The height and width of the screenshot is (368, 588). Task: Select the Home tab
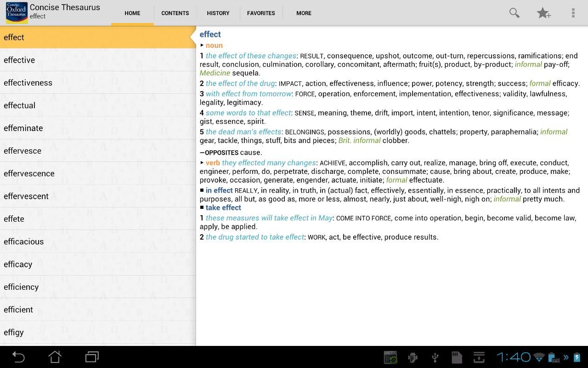tap(132, 13)
